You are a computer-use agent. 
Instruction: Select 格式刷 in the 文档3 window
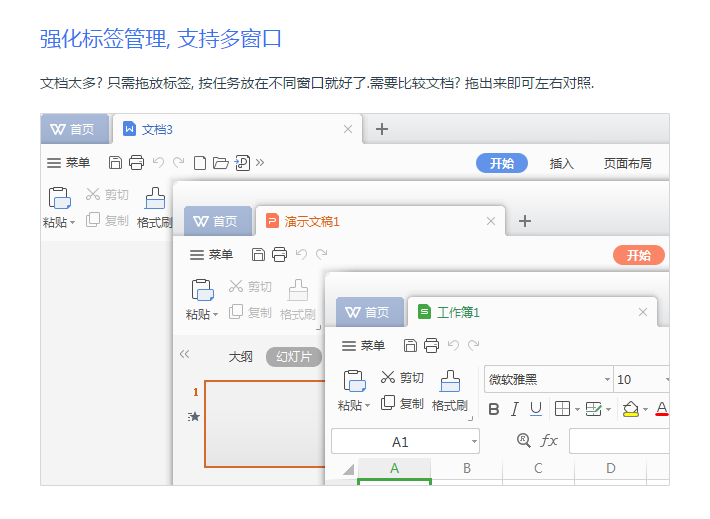pos(155,208)
